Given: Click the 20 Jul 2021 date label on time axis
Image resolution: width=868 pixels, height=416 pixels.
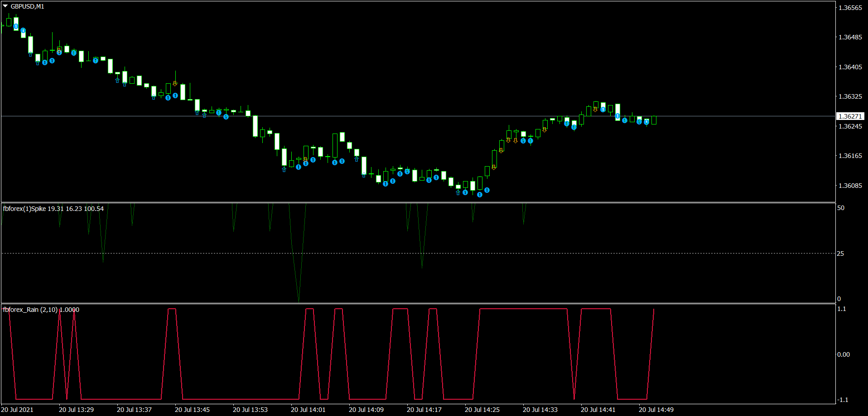Looking at the screenshot, I should [17, 410].
